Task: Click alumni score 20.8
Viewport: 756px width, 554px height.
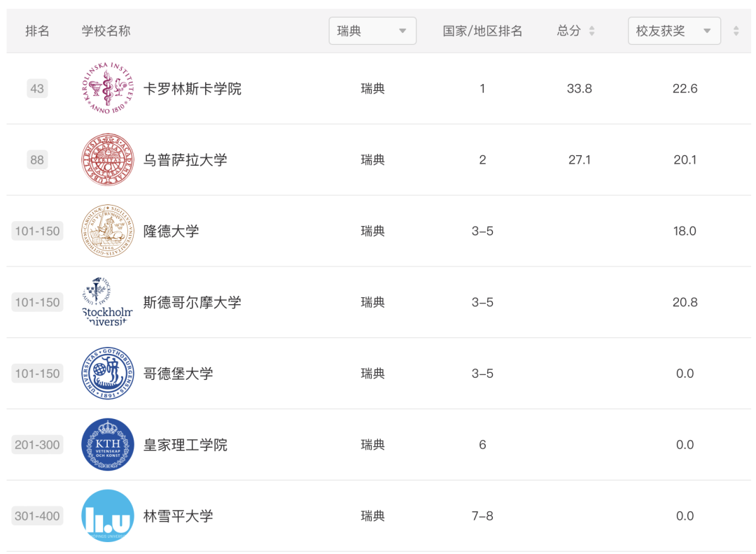Action: (x=685, y=303)
